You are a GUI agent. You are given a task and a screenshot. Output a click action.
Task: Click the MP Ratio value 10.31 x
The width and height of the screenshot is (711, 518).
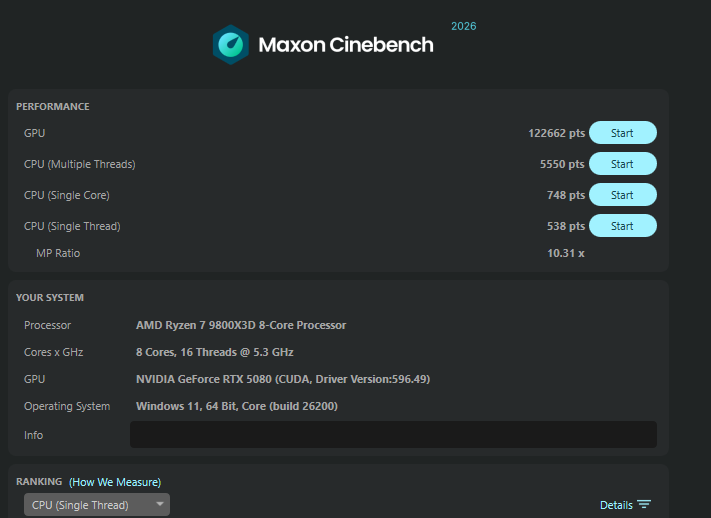tap(565, 253)
